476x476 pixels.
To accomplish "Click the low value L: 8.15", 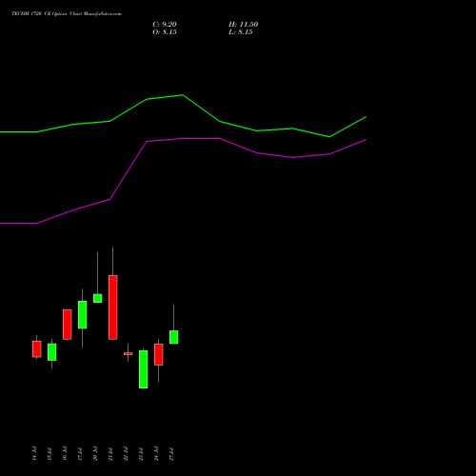I will pyautogui.click(x=241, y=31).
